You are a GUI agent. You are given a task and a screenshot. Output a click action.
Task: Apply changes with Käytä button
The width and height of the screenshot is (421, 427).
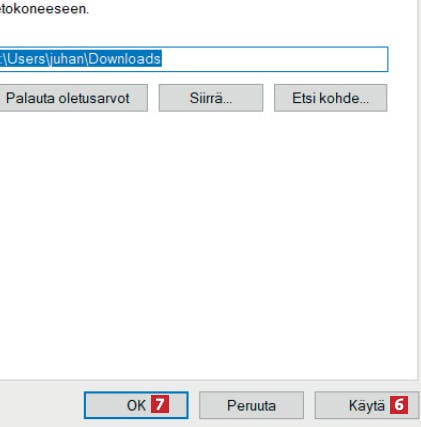tap(367, 405)
